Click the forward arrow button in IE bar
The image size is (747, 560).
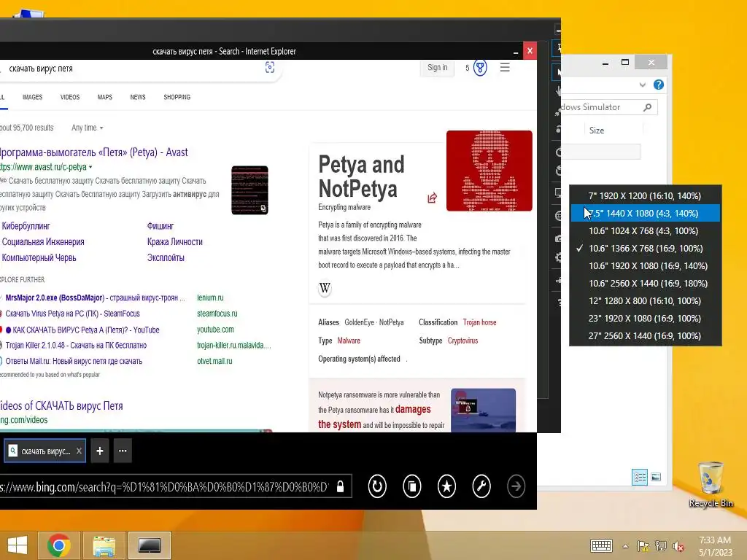[x=516, y=486]
